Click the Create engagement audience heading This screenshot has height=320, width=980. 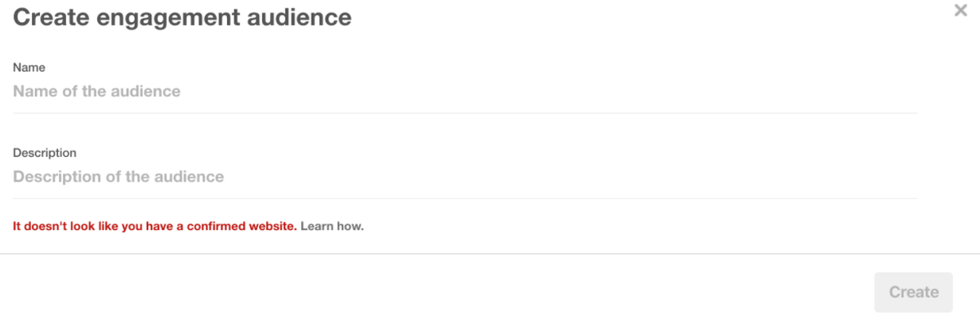pyautogui.click(x=182, y=16)
